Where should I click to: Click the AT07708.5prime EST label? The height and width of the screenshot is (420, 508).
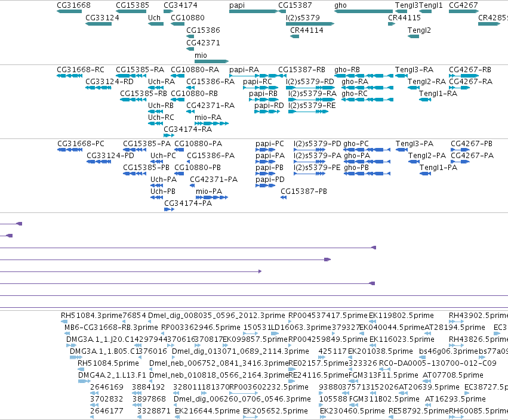click(x=453, y=375)
